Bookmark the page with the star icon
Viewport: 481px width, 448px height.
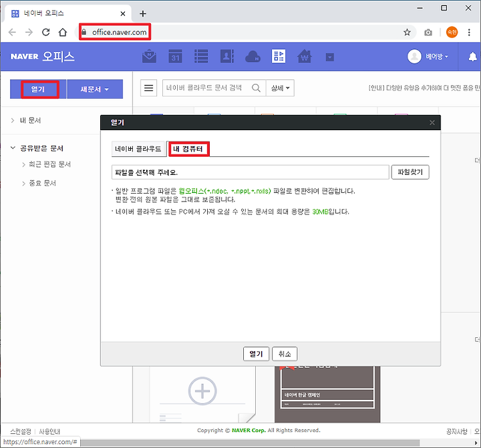pyautogui.click(x=407, y=32)
